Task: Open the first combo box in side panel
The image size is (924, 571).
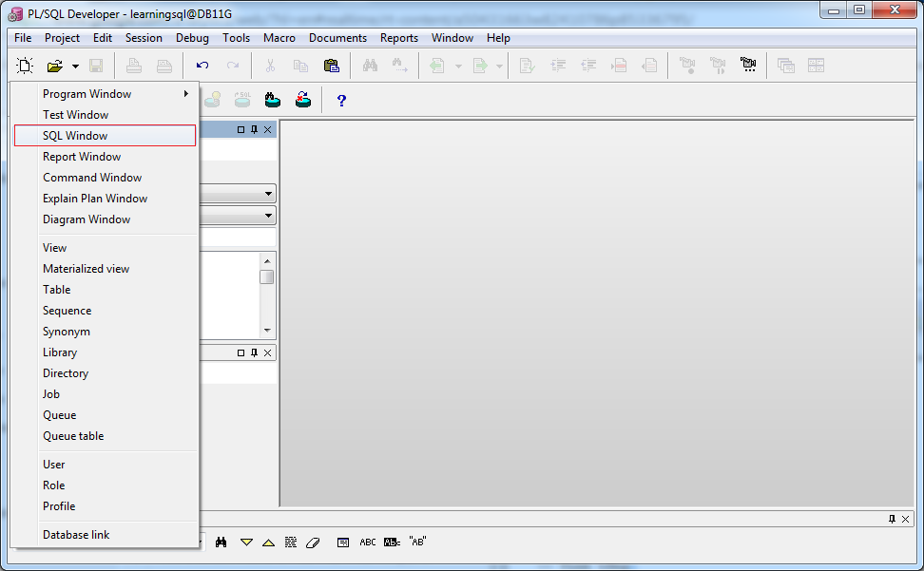Action: 268,193
